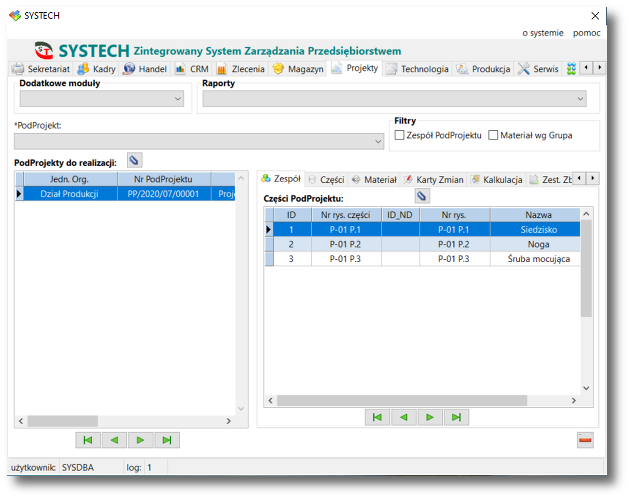The width and height of the screenshot is (630, 499).
Task: Select the Zespół sub-tab
Action: click(281, 179)
